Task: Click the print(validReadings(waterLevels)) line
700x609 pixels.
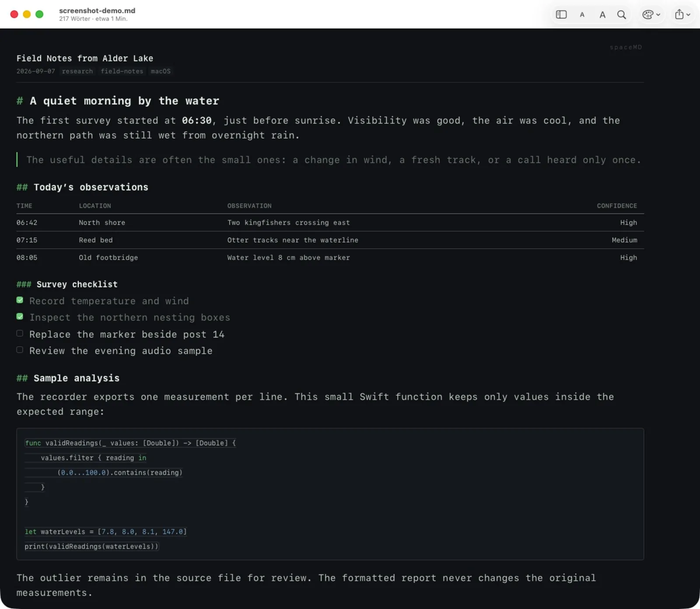Action: click(91, 546)
